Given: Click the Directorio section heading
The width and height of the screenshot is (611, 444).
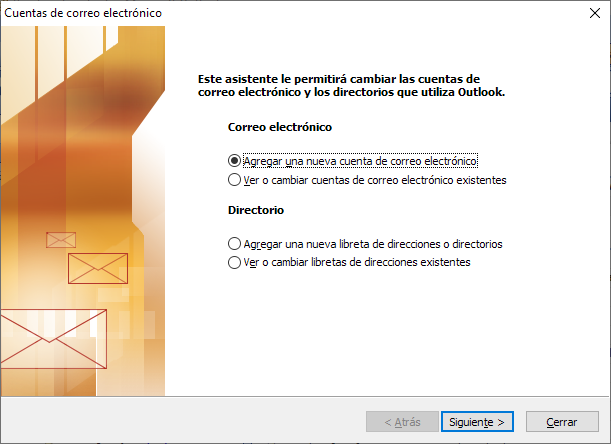Looking at the screenshot, I should tap(256, 210).
